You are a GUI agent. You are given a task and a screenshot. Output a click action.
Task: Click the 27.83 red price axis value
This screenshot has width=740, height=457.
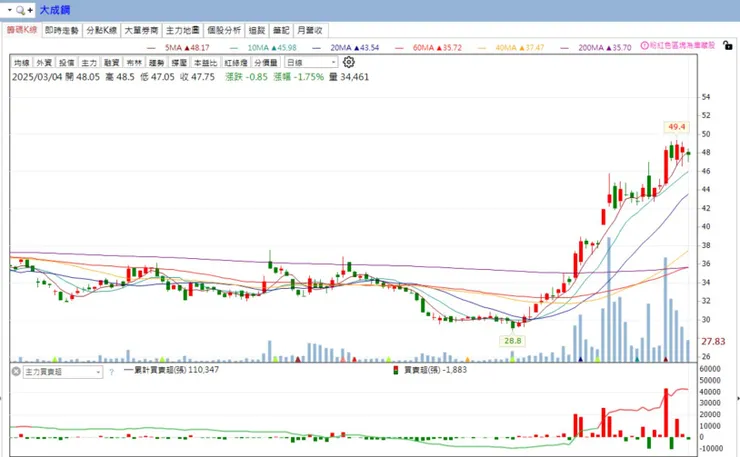tap(713, 341)
